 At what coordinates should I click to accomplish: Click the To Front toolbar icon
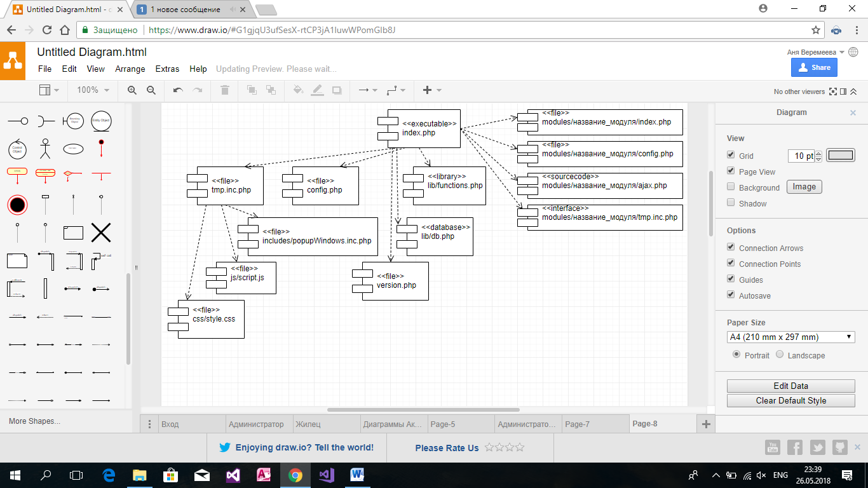[252, 90]
